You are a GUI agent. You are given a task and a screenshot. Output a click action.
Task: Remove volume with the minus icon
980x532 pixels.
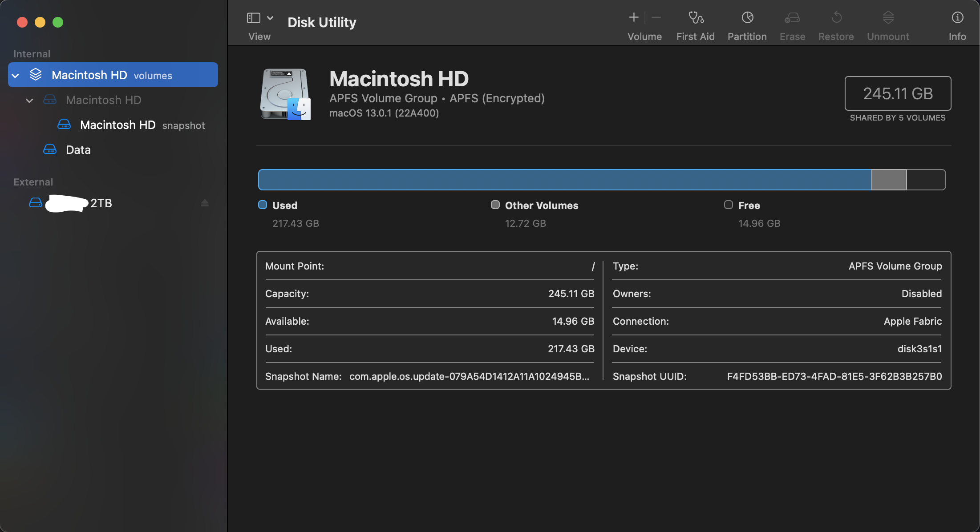click(656, 18)
